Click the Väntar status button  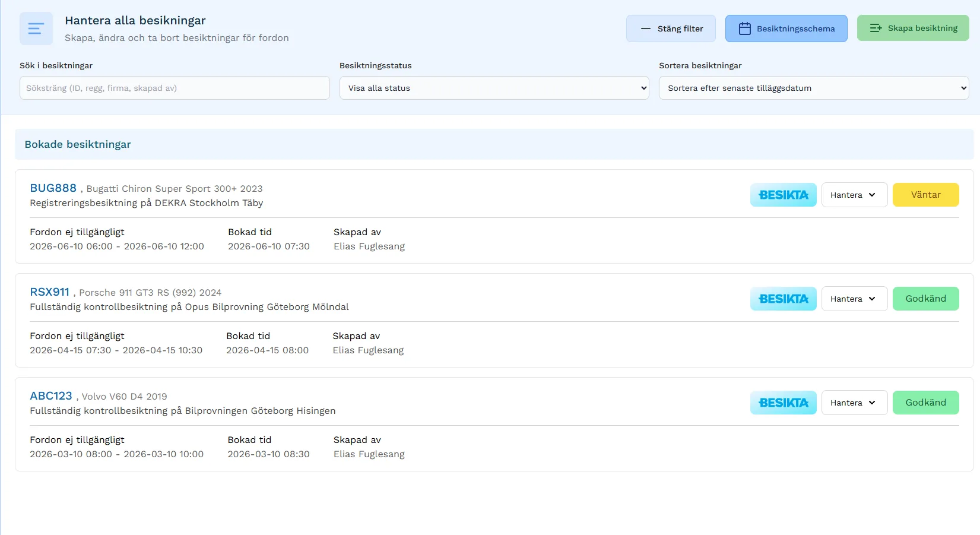coord(925,195)
